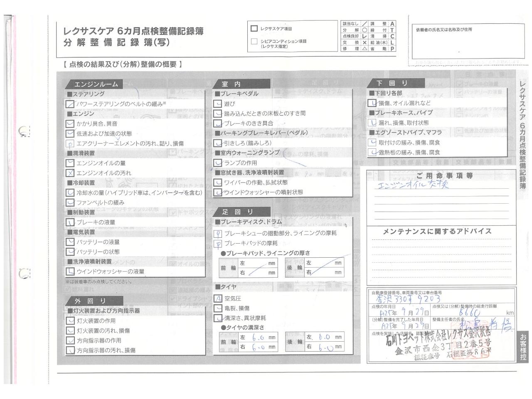This screenshot has width=532, height=399.
Task: Click the ご用命事項等 heading
Action: click(444, 175)
